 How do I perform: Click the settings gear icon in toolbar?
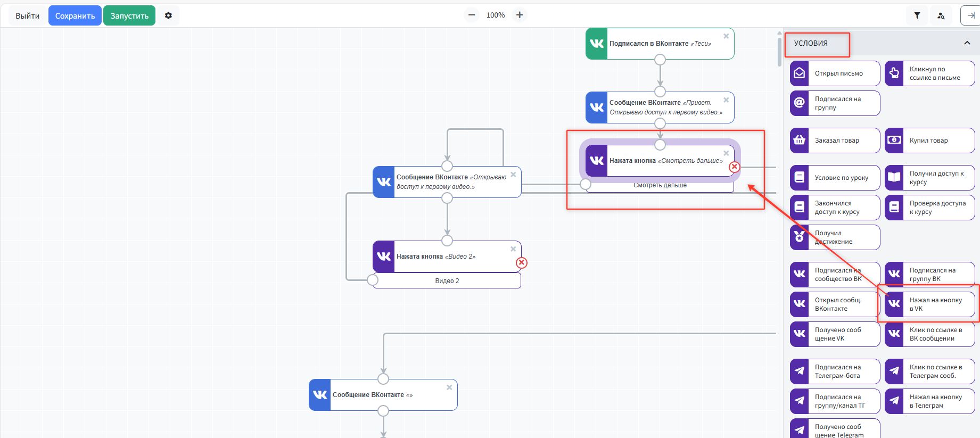point(168,16)
